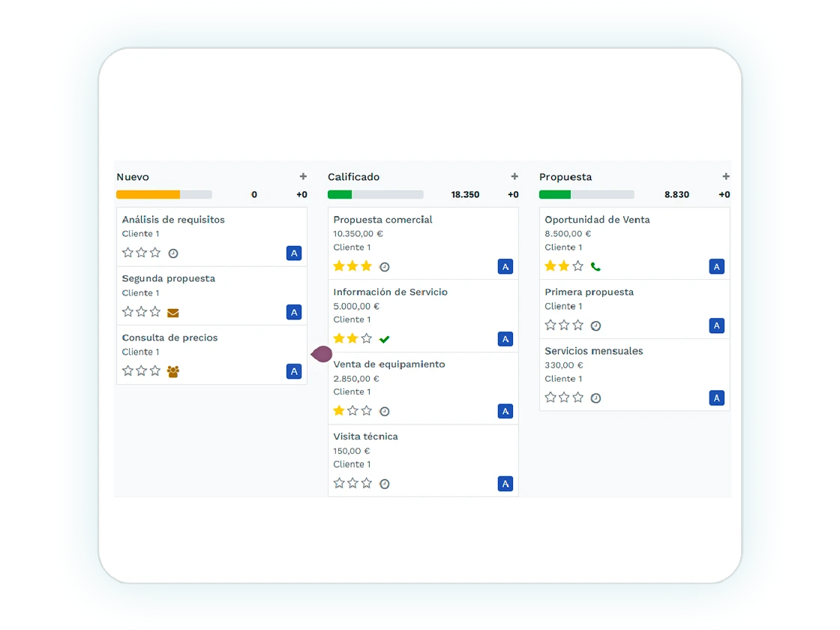The height and width of the screenshot is (630, 840).
Task: Open the email activity icon on Segunda propuesta
Action: click(173, 313)
